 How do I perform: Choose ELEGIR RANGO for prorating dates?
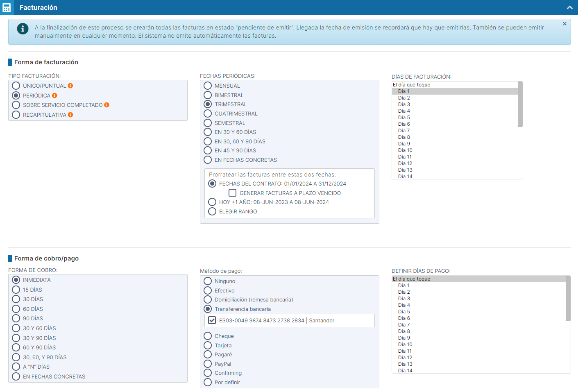212,211
